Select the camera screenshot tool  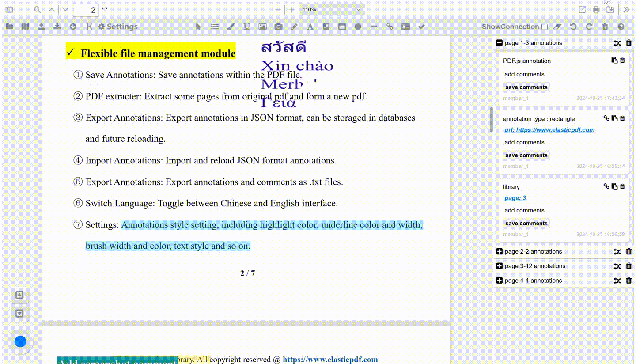278,27
